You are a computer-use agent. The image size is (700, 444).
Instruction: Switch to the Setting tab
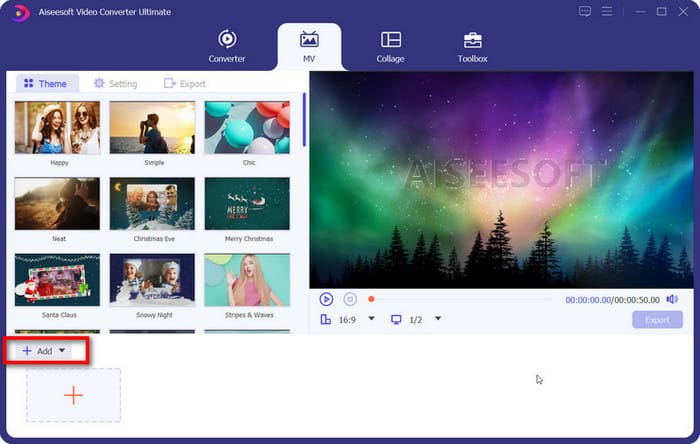[x=115, y=83]
